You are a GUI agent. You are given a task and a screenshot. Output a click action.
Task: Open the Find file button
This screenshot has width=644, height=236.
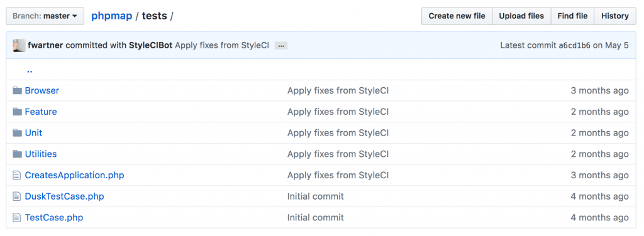coord(572,16)
